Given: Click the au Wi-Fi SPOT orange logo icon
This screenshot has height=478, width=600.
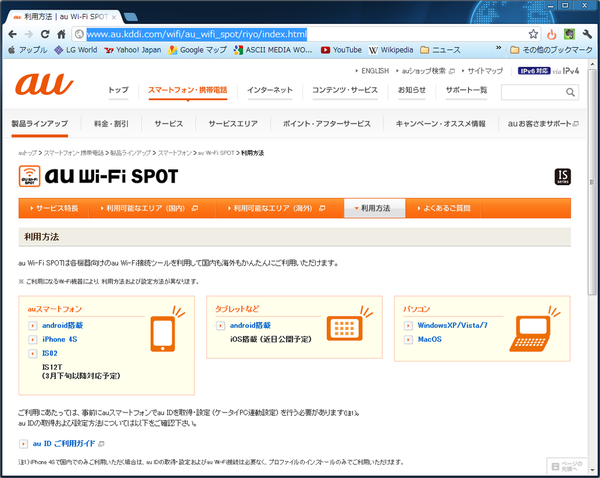Looking at the screenshot, I should [x=29, y=176].
